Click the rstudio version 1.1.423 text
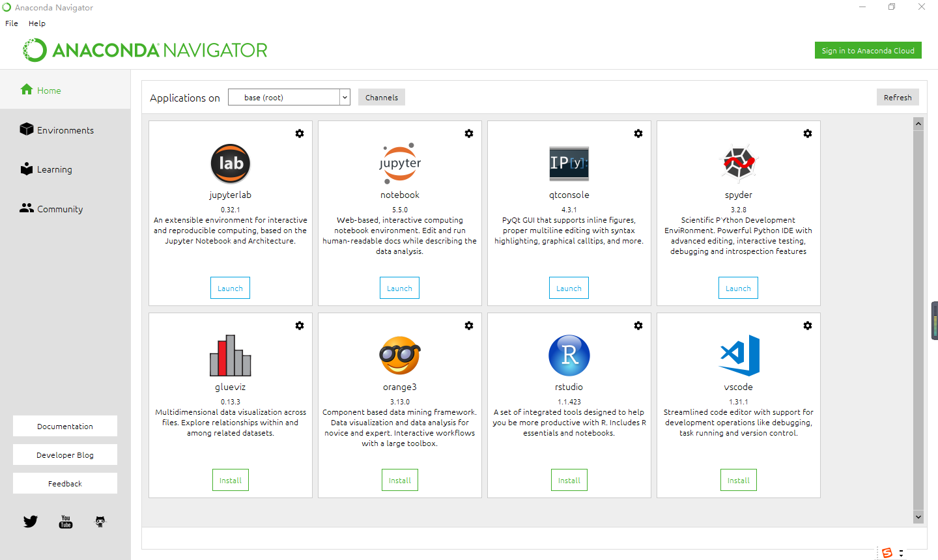 point(569,402)
